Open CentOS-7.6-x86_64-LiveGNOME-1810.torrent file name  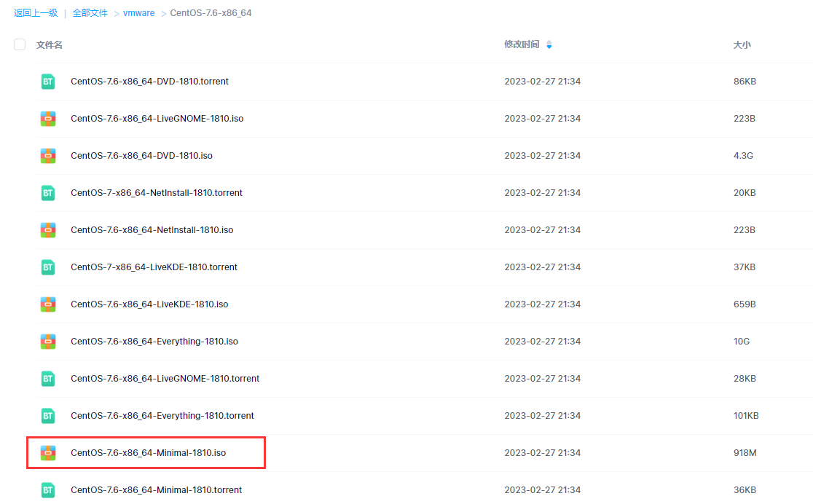coord(165,379)
